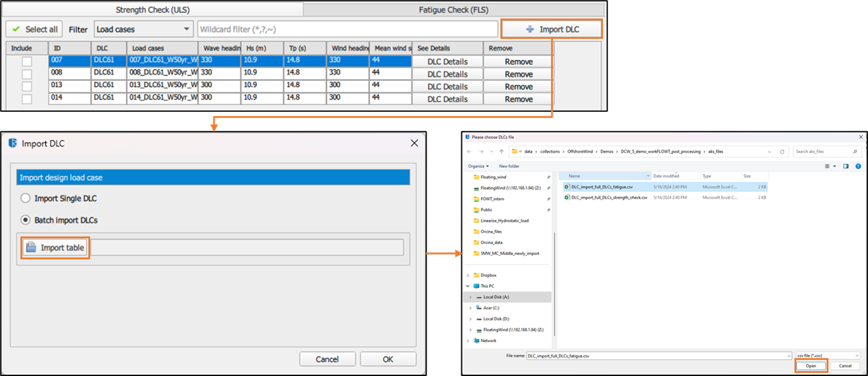Image resolution: width=868 pixels, height=376 pixels.
Task: Expand the Acer (C:) drive node
Action: tap(470, 307)
